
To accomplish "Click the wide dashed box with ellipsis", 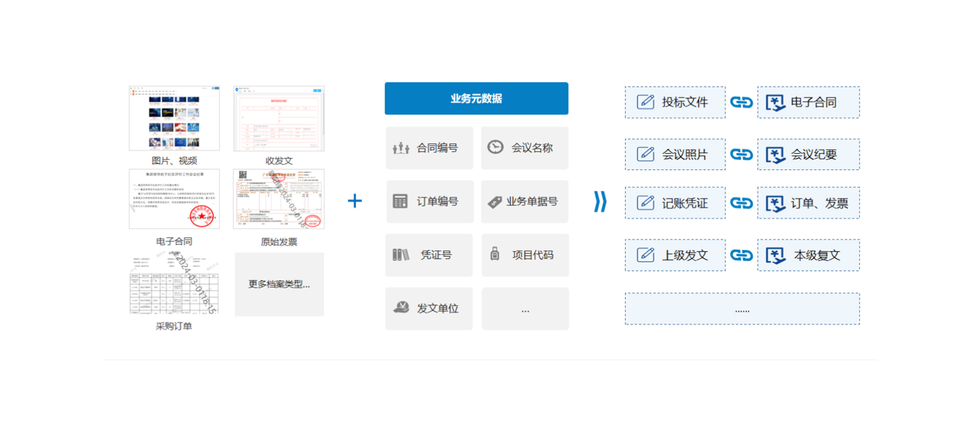I will coord(742,309).
